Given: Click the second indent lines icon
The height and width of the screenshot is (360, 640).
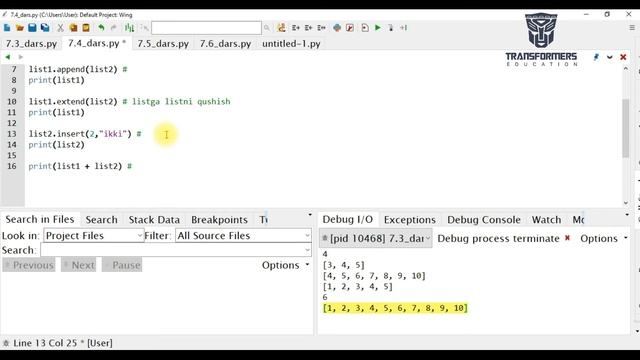Looking at the screenshot, I should click(x=309, y=28).
